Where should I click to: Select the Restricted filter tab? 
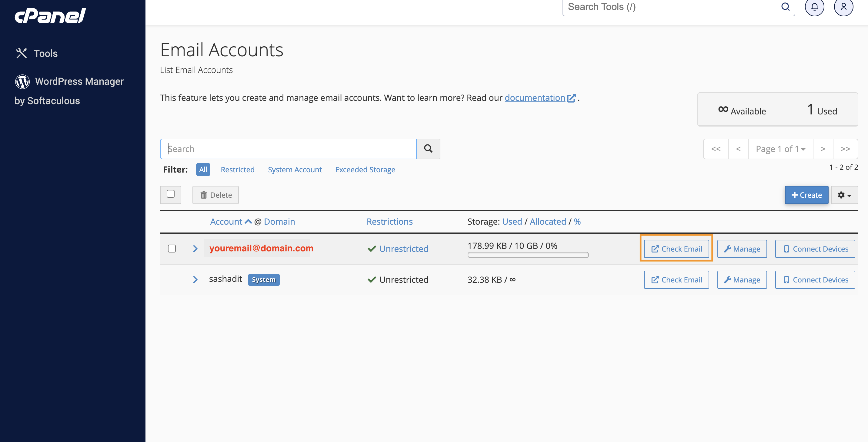click(238, 169)
